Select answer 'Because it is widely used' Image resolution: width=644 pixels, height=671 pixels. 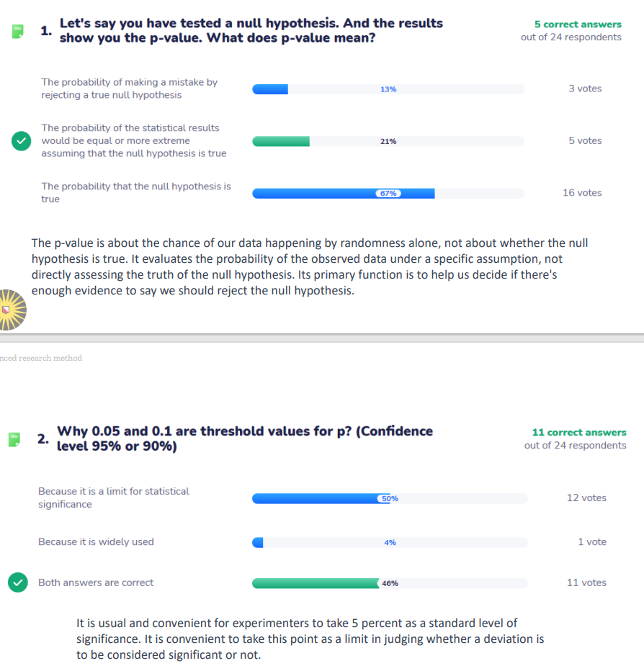click(96, 541)
